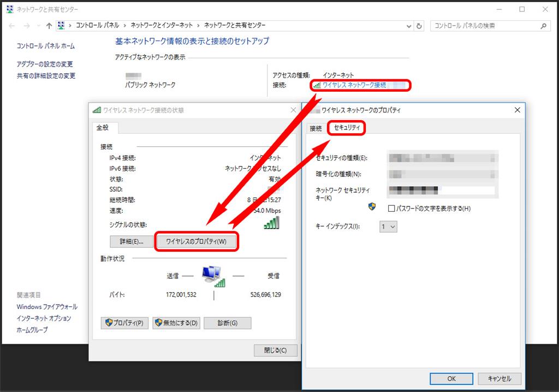Check パスワードの文字を表示する checkbox
This screenshot has width=559, height=392.
[x=391, y=209]
